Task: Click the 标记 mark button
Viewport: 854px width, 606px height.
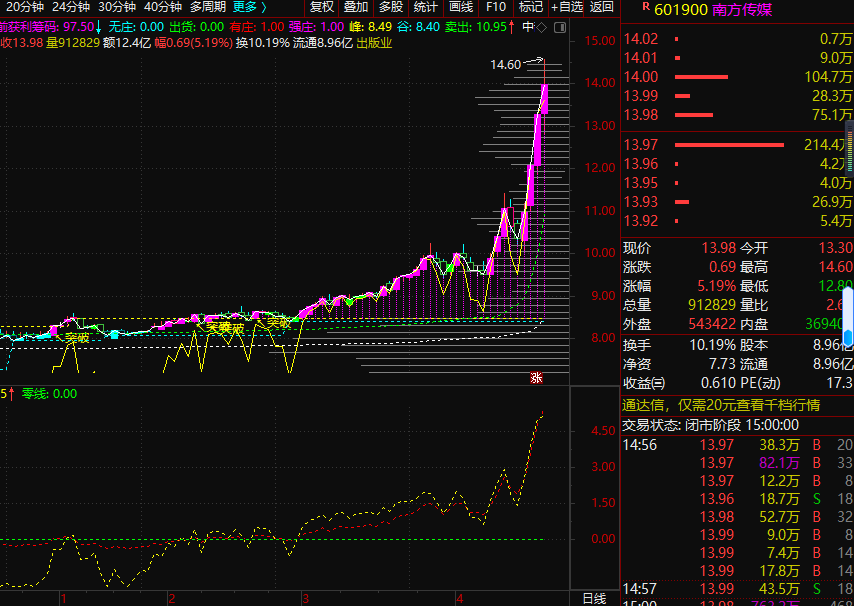Action: click(x=531, y=7)
